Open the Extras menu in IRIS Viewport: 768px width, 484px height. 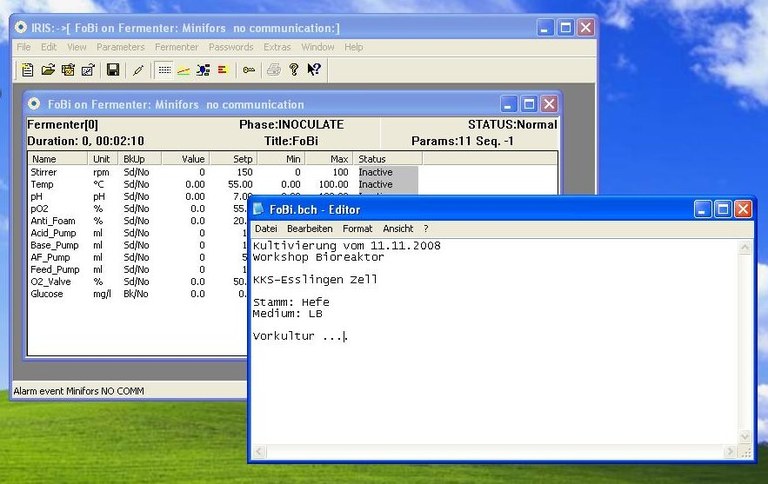tap(277, 47)
